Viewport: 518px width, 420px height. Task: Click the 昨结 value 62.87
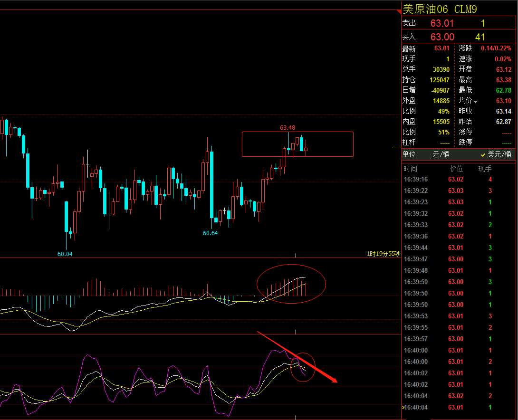503,122
